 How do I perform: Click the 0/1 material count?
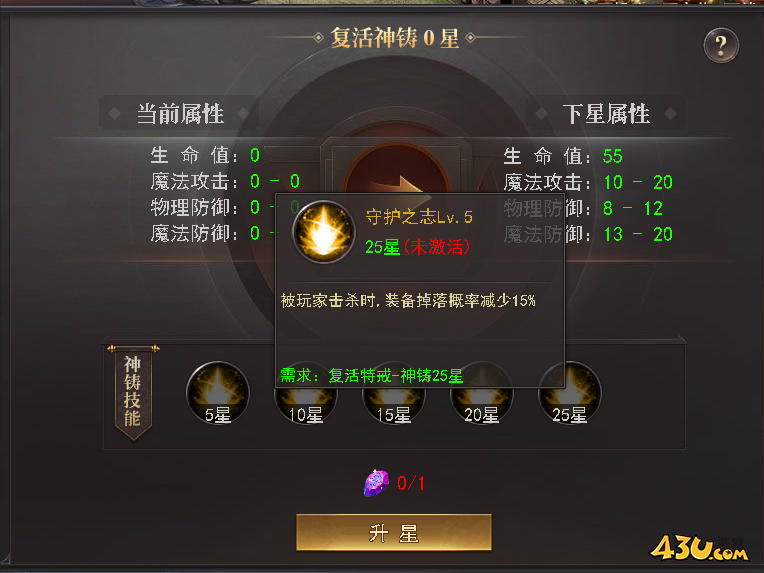click(411, 483)
